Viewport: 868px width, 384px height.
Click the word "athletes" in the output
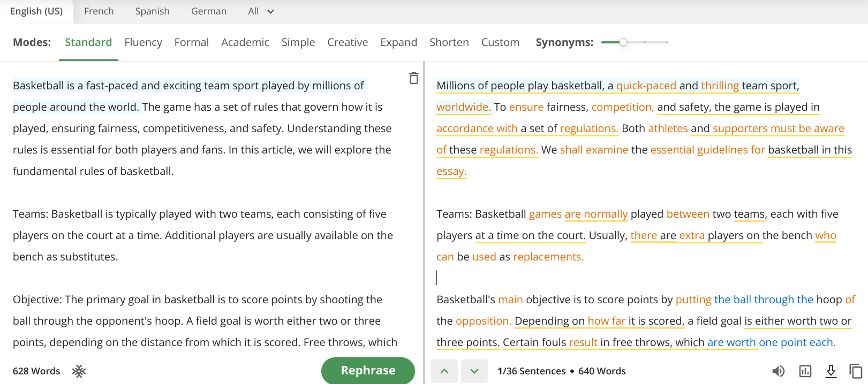[x=668, y=128]
